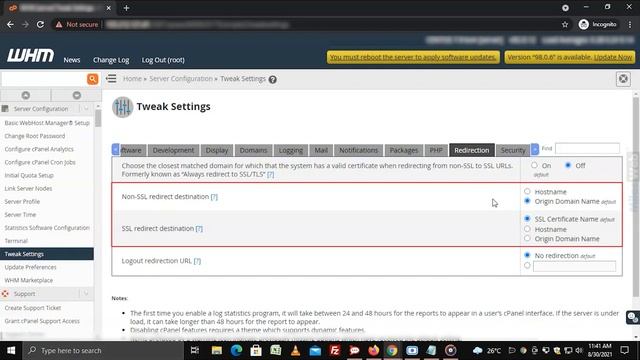Open the Incognito profile icon
The width and height of the screenshot is (640, 360).
(x=584, y=24)
